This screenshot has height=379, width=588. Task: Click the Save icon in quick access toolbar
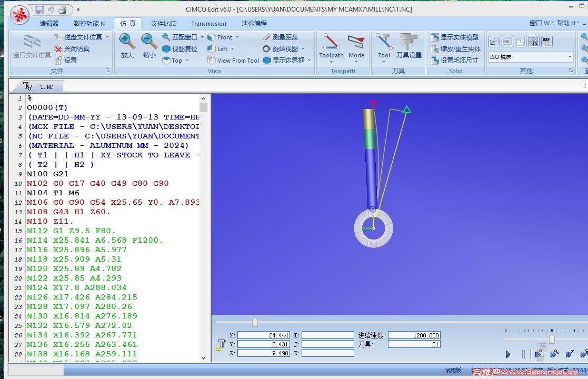39,10
